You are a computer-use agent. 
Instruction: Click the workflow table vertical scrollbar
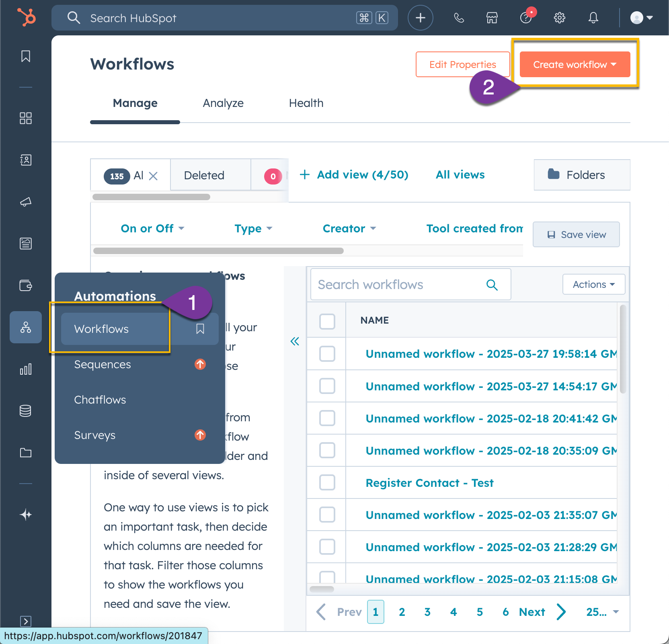click(623, 349)
